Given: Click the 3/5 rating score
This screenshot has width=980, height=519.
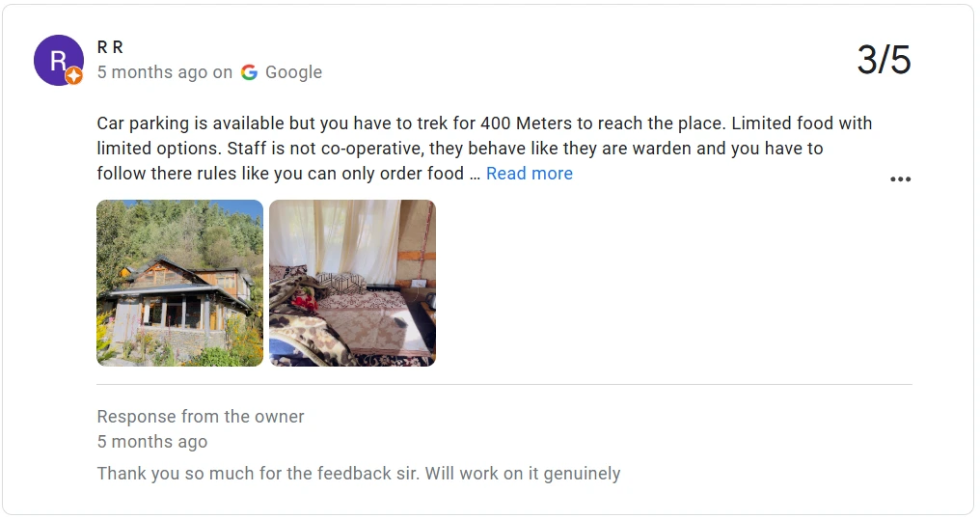Looking at the screenshot, I should tap(883, 60).
